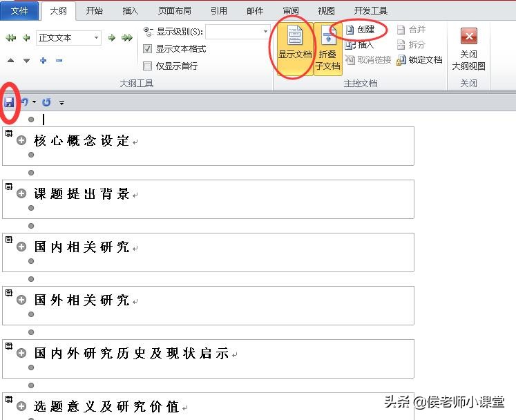Click the 合并 subdocuments button
The height and width of the screenshot is (420, 516).
[412, 30]
